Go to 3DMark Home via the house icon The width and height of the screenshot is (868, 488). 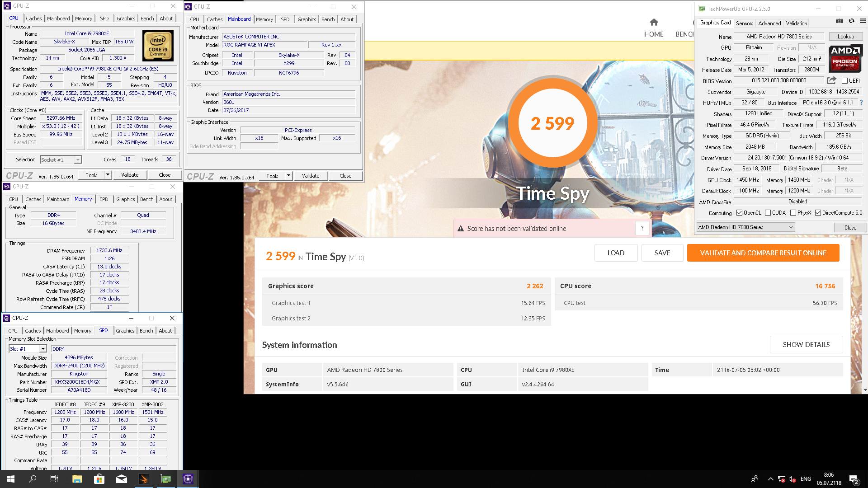point(654,22)
